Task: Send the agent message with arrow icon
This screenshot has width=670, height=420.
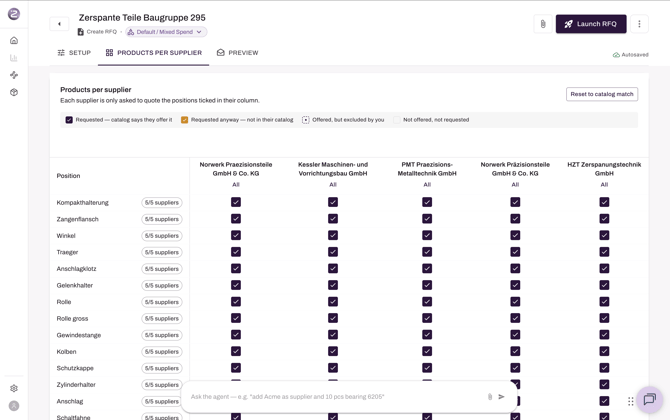Action: click(501, 397)
